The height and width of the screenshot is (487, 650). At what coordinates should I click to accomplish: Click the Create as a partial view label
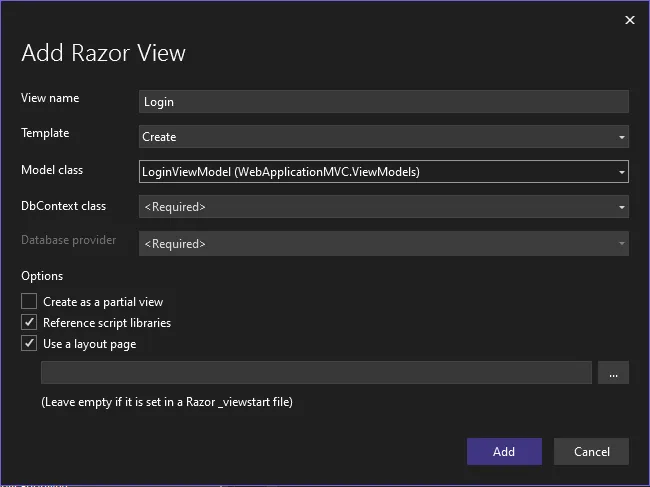(x=103, y=301)
